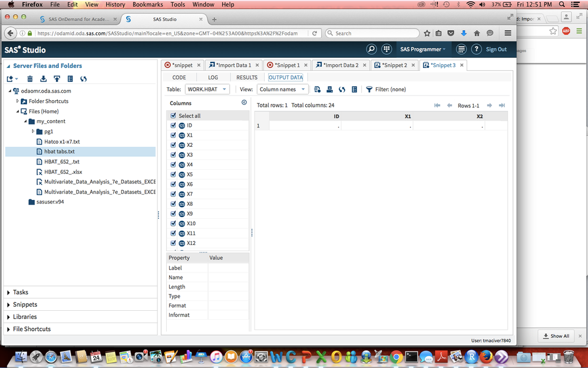Screen dimensions: 588x368
Task: Click the Download icon in Server Files toolbar
Action: tap(44, 79)
